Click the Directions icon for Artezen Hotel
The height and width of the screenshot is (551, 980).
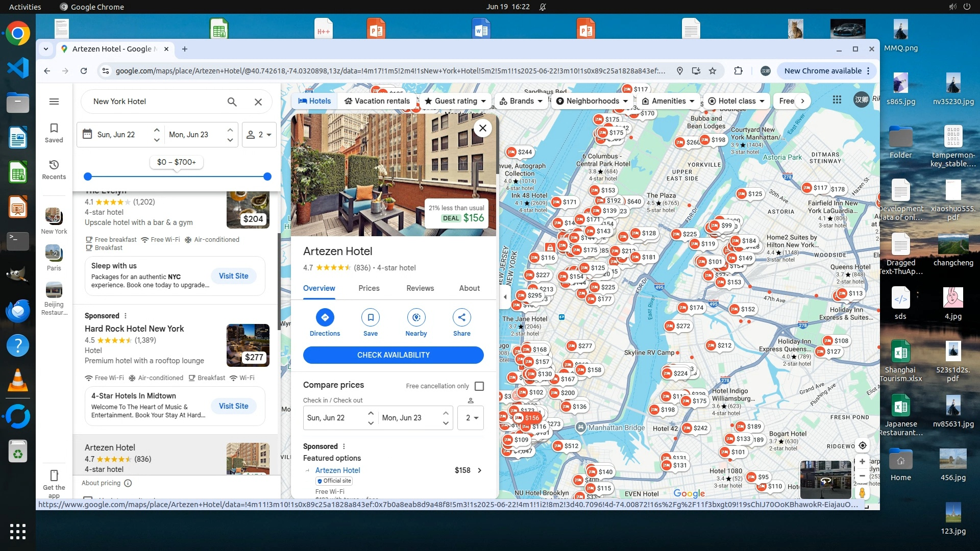[x=325, y=317]
